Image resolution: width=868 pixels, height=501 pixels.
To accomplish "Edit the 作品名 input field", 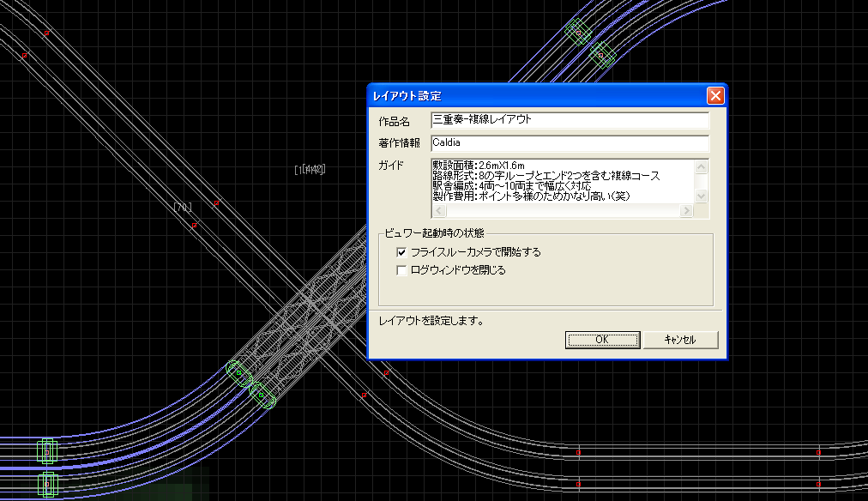I will (x=570, y=120).
